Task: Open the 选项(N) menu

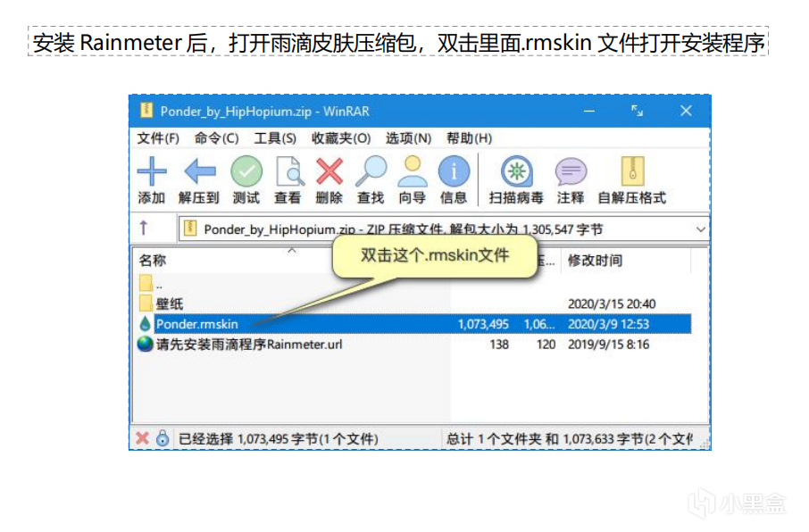Action: tap(408, 138)
